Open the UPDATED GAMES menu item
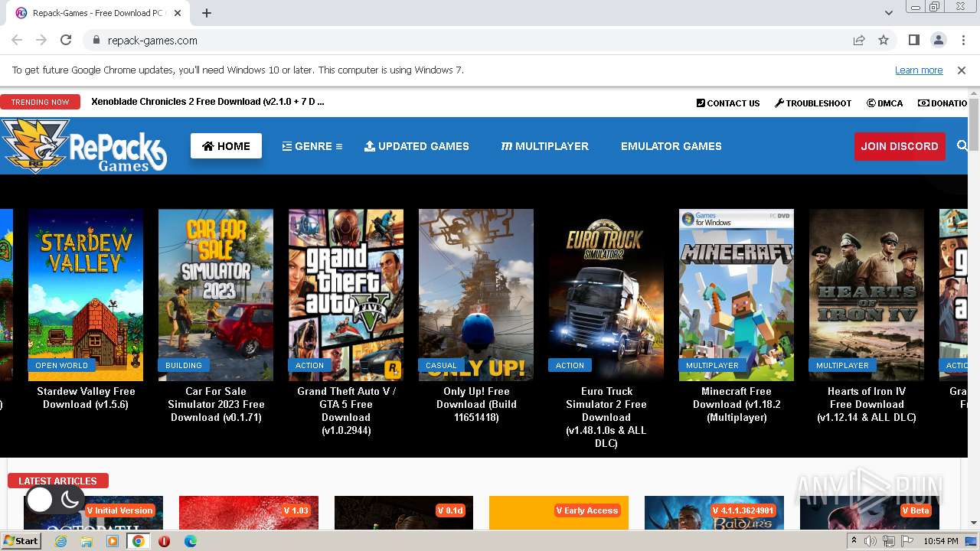The width and height of the screenshot is (980, 551). click(x=416, y=146)
